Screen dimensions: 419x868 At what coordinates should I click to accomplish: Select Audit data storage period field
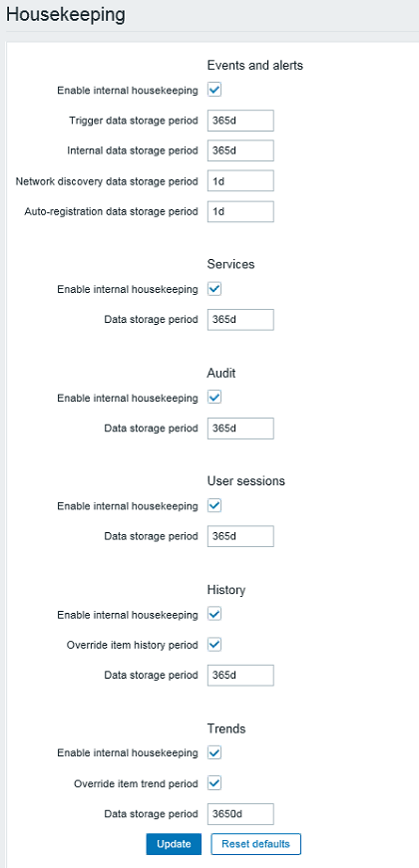240,429
